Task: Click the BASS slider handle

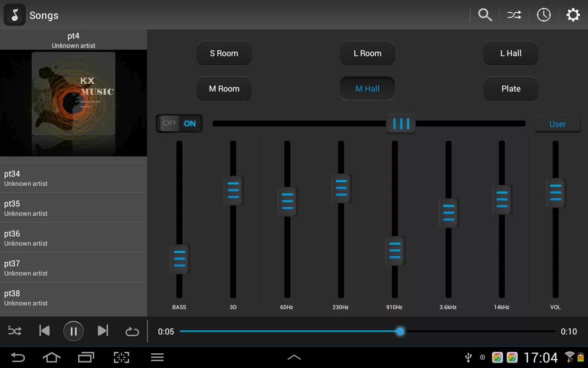Action: [x=180, y=259]
